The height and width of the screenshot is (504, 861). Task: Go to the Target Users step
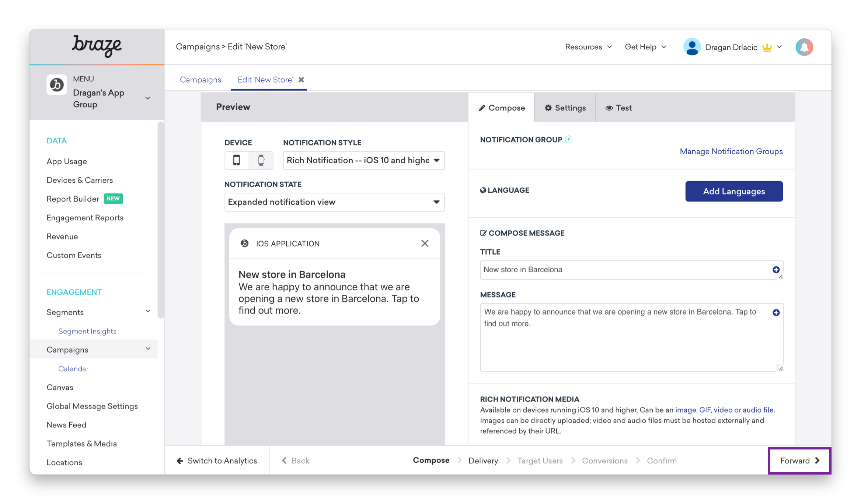click(540, 461)
